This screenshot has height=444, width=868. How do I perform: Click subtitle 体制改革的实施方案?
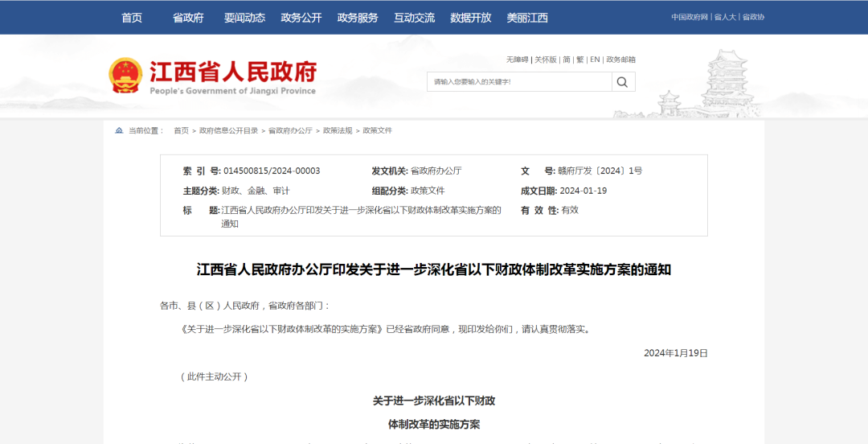[x=434, y=425]
